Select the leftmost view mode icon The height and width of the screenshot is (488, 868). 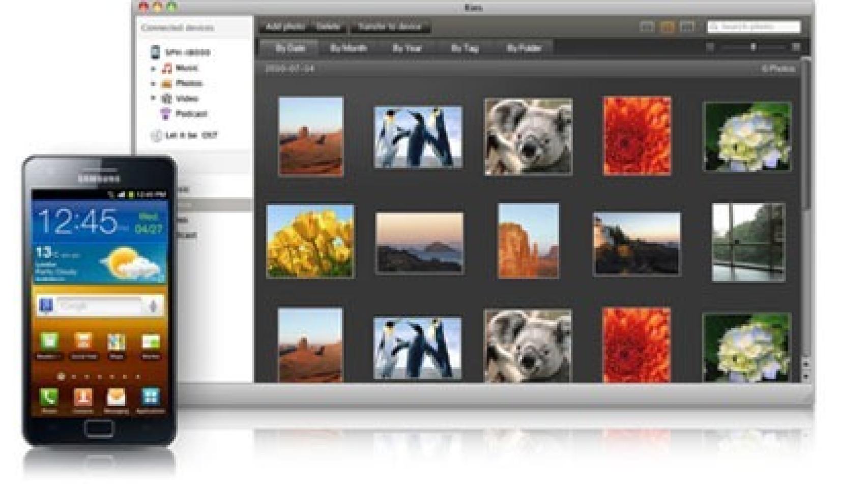647,26
